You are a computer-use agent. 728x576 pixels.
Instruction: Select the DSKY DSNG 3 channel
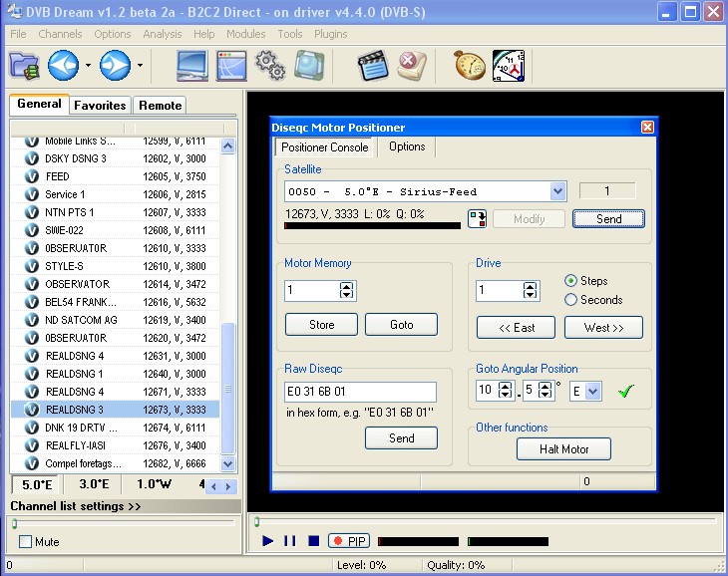coord(115,158)
